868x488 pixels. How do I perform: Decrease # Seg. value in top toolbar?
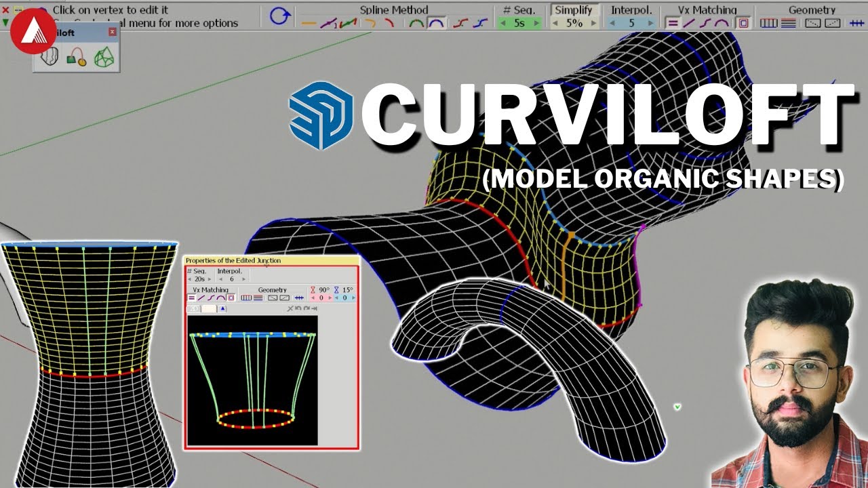[x=502, y=23]
